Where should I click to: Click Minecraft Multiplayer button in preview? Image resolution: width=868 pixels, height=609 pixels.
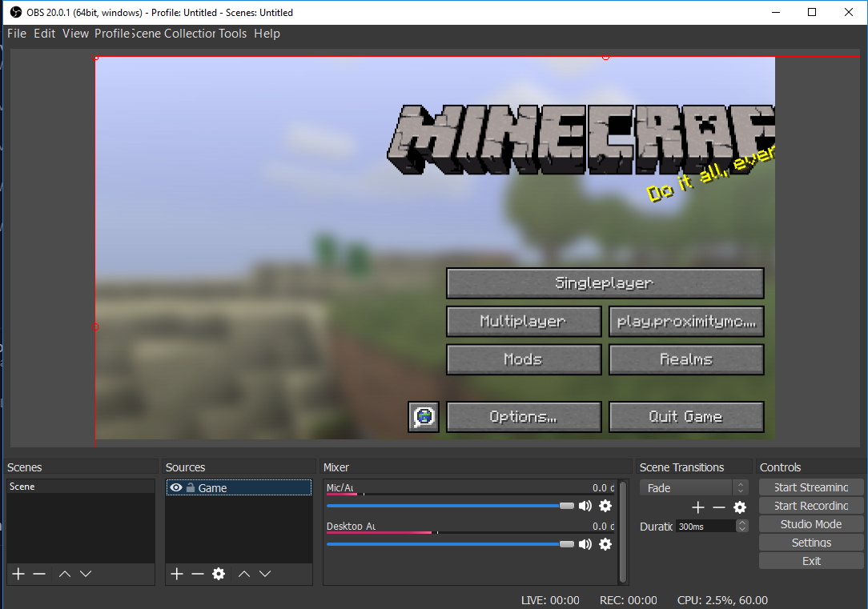524,322
